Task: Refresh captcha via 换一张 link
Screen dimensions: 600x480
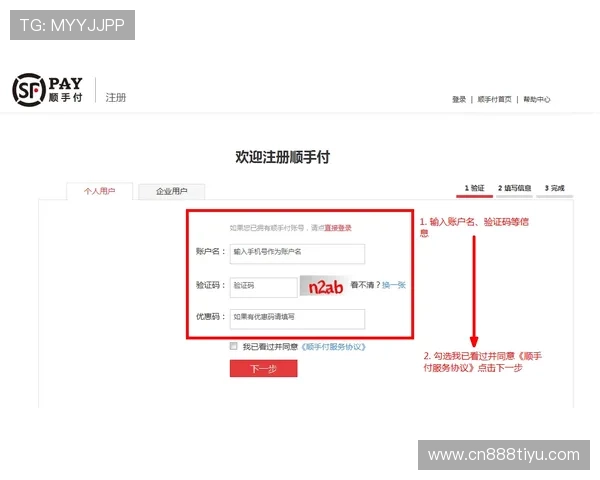Action: (x=394, y=285)
